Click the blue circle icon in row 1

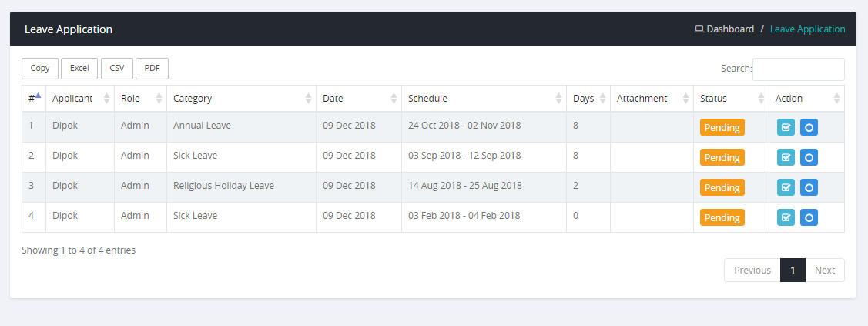tap(809, 128)
